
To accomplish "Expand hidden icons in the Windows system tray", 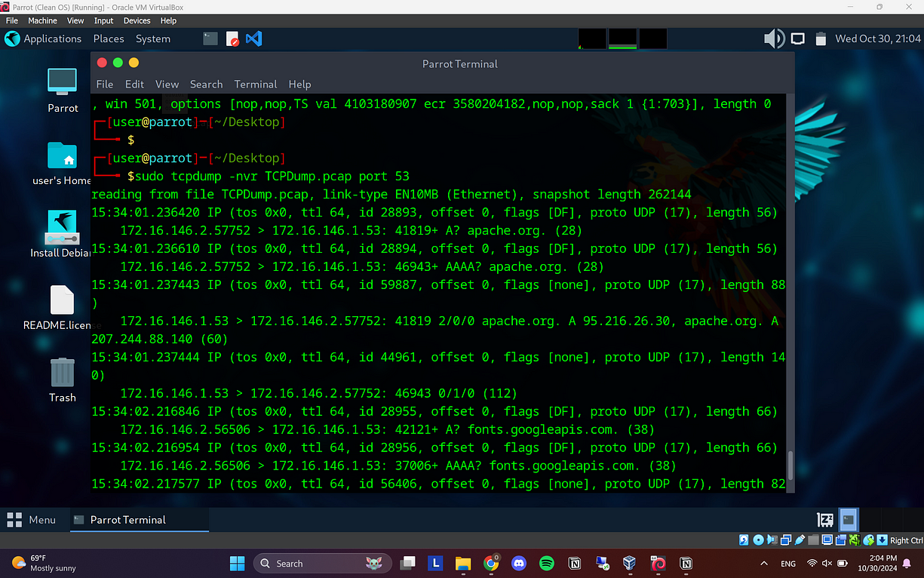I will click(x=764, y=563).
